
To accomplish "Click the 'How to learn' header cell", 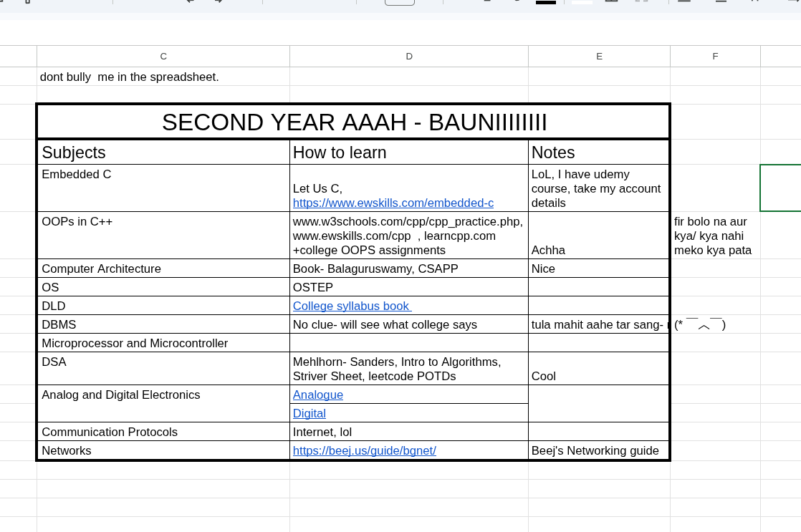I will click(x=409, y=152).
